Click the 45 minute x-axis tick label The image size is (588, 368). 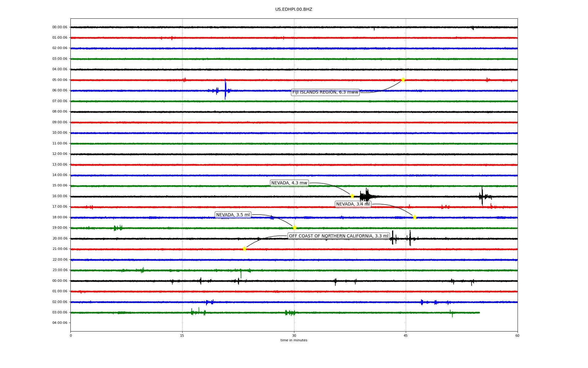coord(405,335)
